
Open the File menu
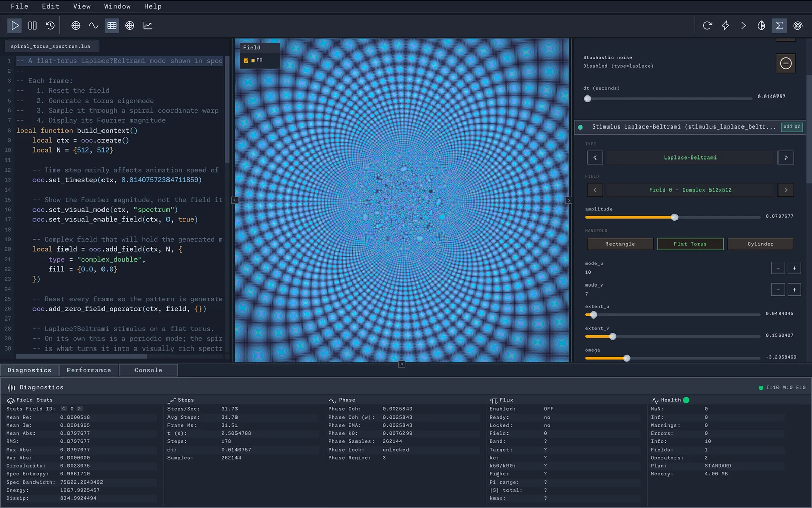point(19,6)
